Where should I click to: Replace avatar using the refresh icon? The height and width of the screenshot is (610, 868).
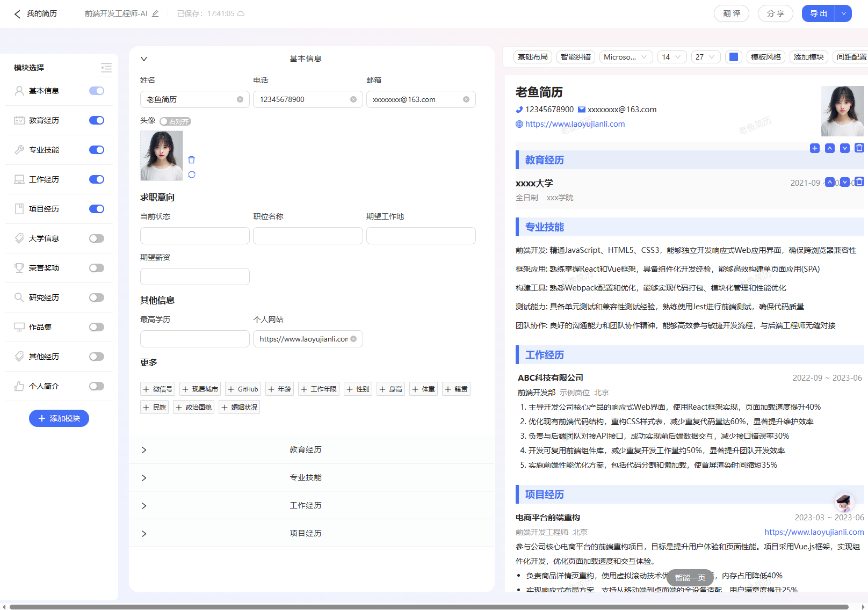click(192, 175)
